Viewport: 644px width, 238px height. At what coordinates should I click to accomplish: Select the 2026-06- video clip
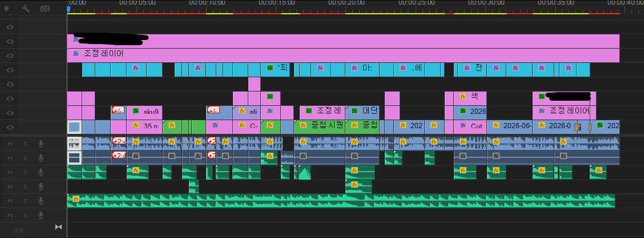click(509, 127)
